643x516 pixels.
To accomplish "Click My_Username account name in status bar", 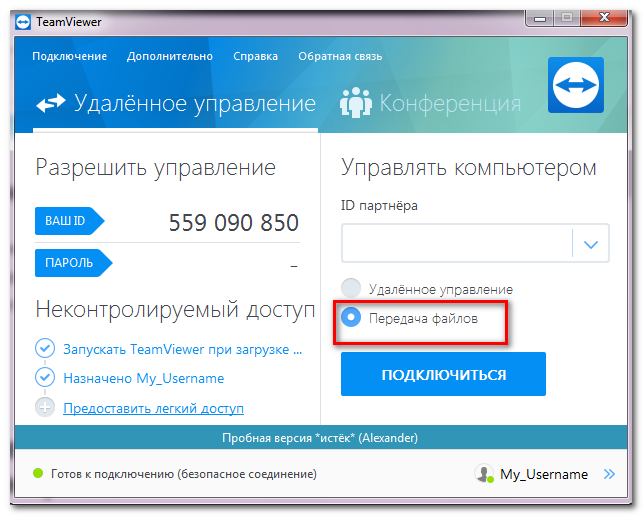I will point(544,475).
